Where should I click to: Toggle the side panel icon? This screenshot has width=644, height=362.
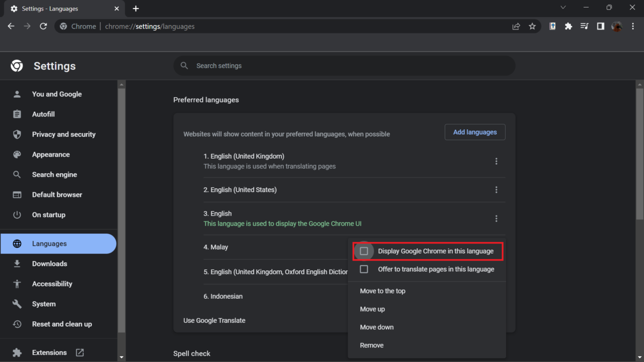(x=601, y=26)
